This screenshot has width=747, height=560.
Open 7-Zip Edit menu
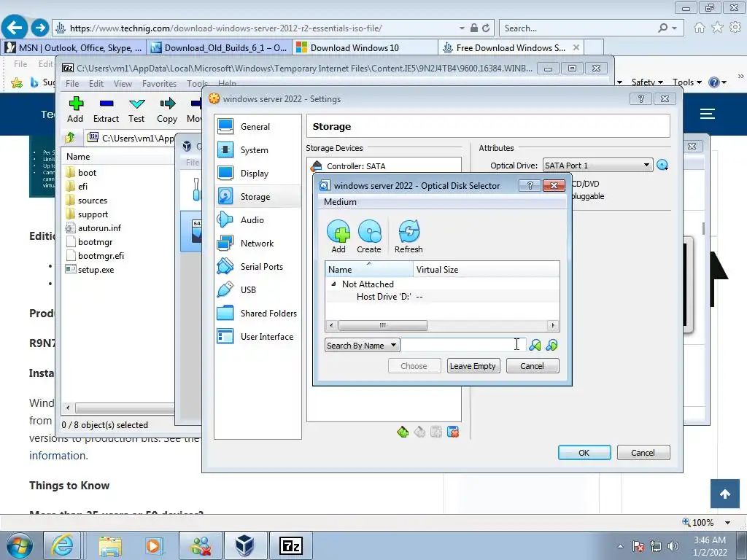[x=96, y=83]
